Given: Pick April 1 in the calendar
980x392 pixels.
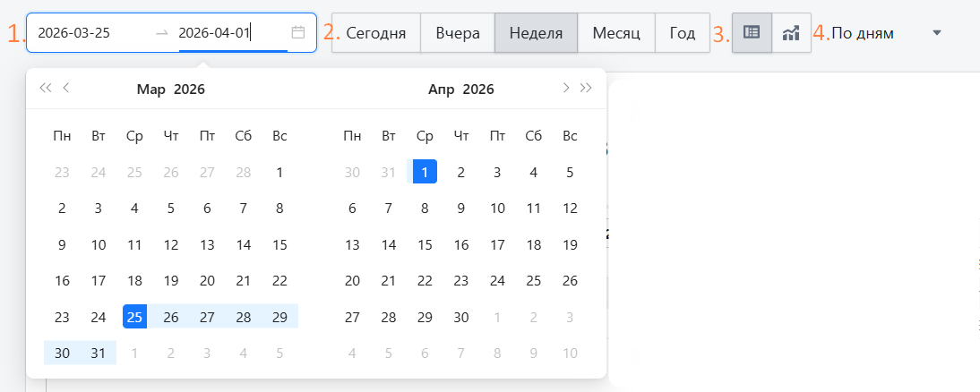Looking at the screenshot, I should pos(425,172).
